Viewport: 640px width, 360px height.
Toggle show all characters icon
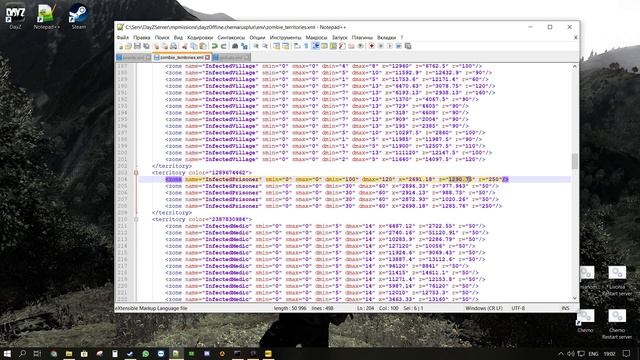[x=306, y=46]
